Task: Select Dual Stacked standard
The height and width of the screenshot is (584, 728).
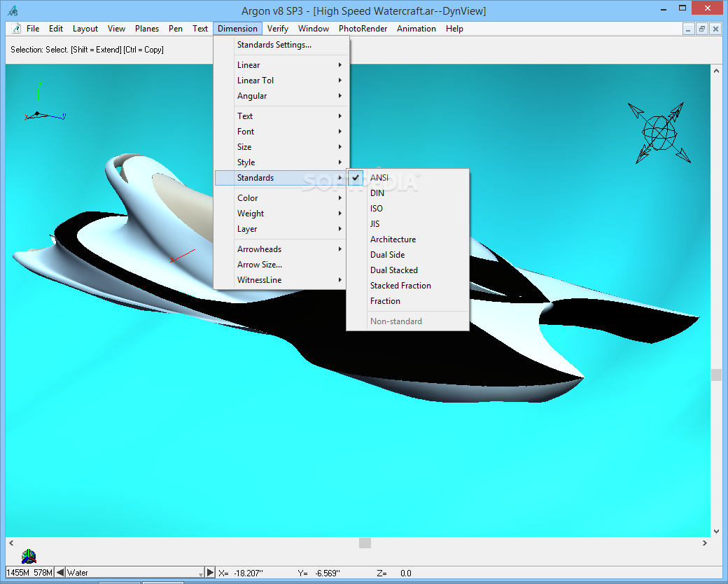Action: click(x=407, y=270)
